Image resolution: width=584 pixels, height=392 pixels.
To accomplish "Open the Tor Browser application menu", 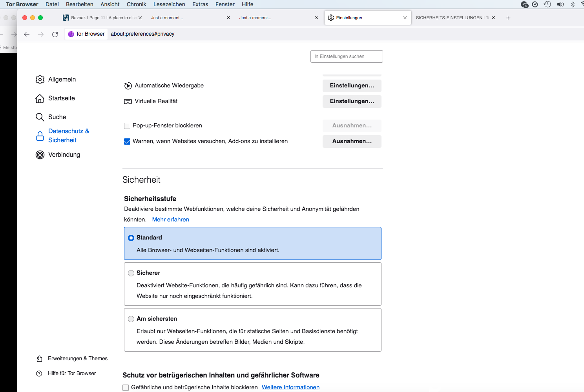I will point(22,4).
